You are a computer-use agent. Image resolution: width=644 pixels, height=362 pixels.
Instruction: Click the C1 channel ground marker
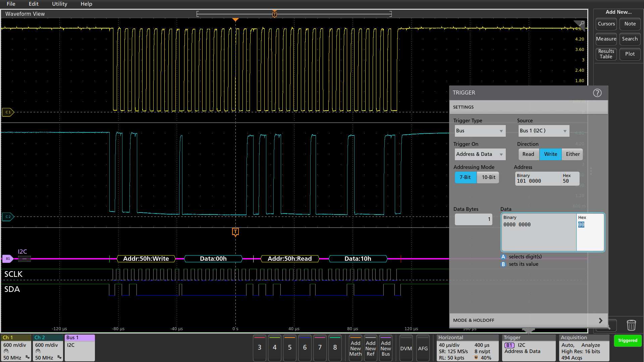pyautogui.click(x=8, y=112)
